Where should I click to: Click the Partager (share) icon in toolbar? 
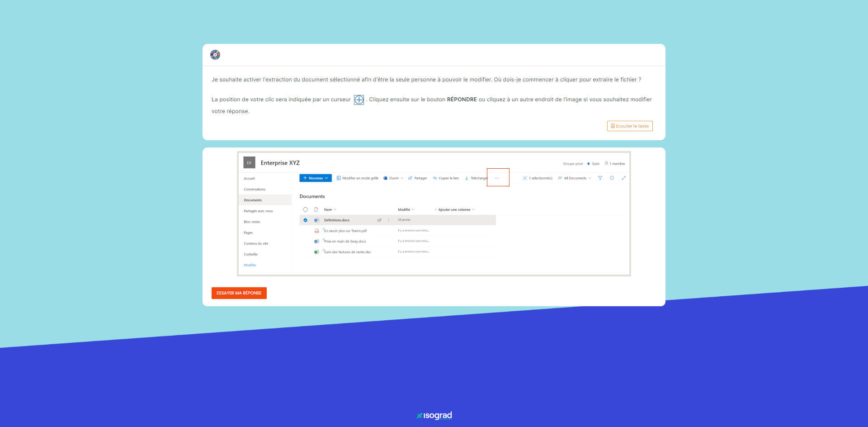coord(410,178)
